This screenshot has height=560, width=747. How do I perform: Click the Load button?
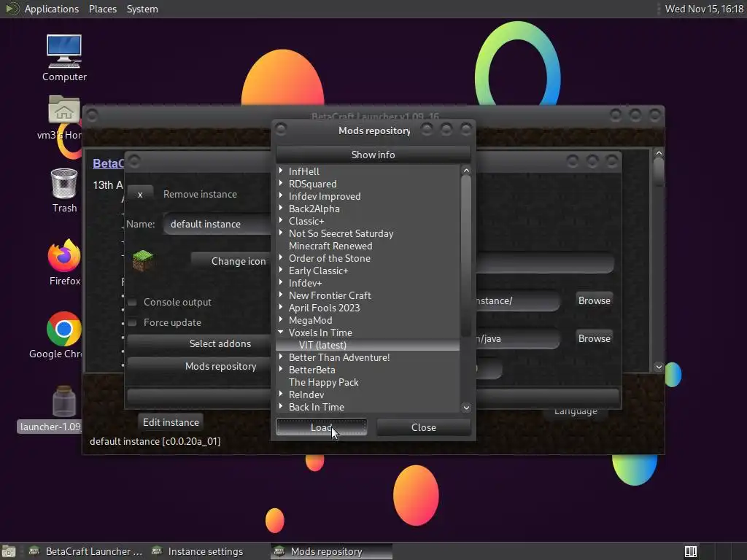pos(321,427)
